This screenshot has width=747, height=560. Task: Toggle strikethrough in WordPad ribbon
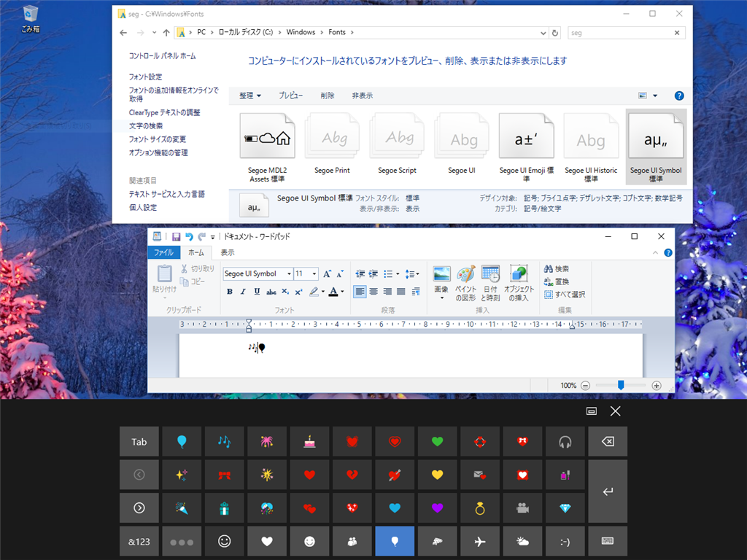(271, 292)
